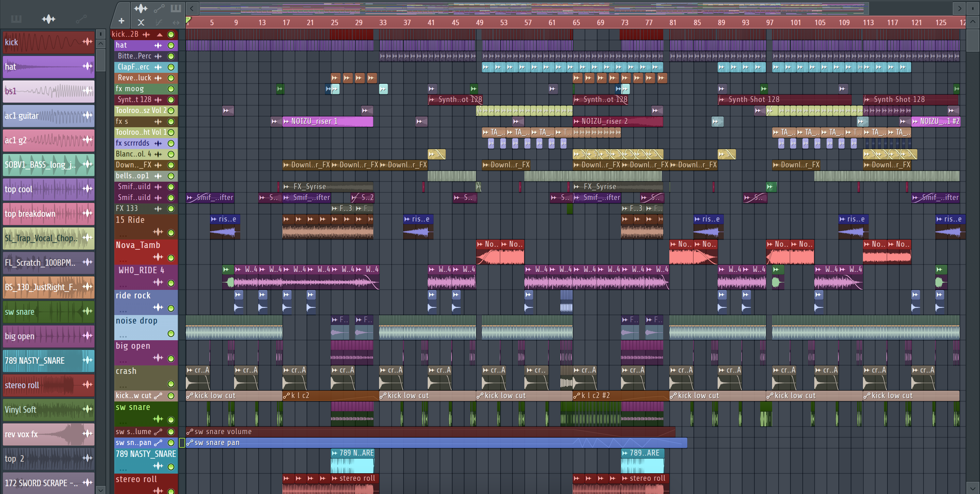This screenshot has width=980, height=494.
Task: Select 172 SWORD SCRAPE in the picker
Action: (x=49, y=483)
